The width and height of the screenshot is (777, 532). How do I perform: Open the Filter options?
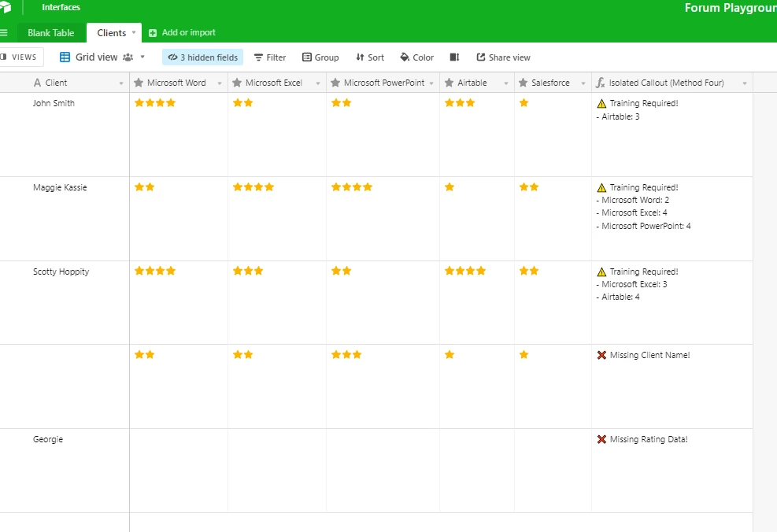[270, 57]
